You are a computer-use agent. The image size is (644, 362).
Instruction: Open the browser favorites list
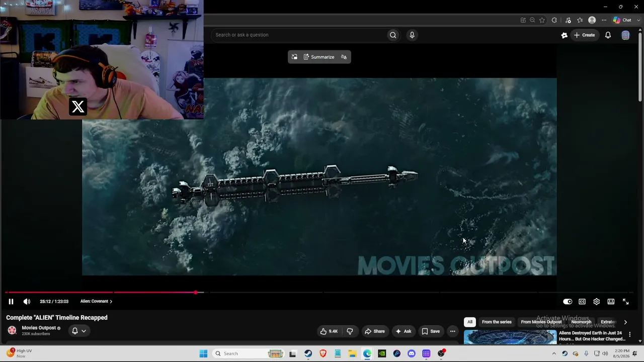point(580,20)
